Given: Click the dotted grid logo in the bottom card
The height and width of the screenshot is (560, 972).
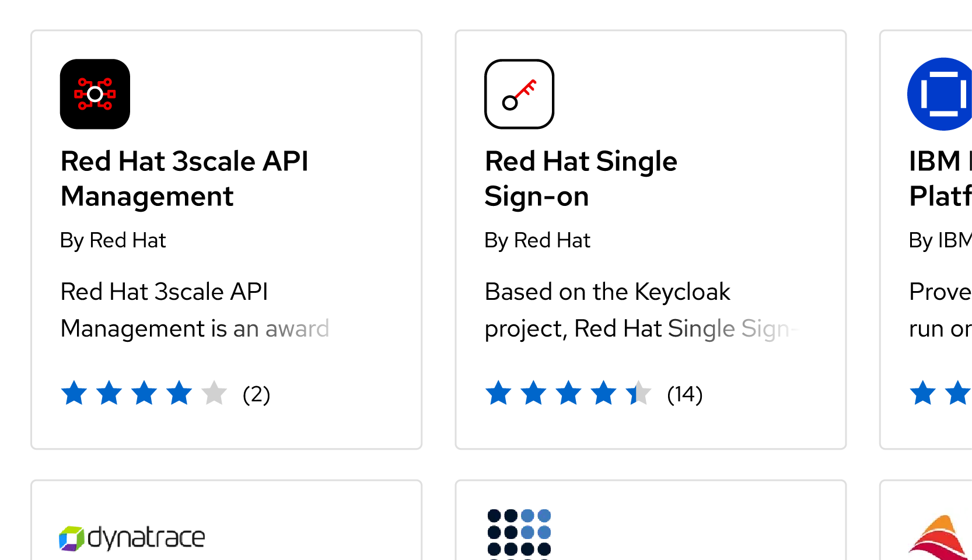Looking at the screenshot, I should (519, 533).
